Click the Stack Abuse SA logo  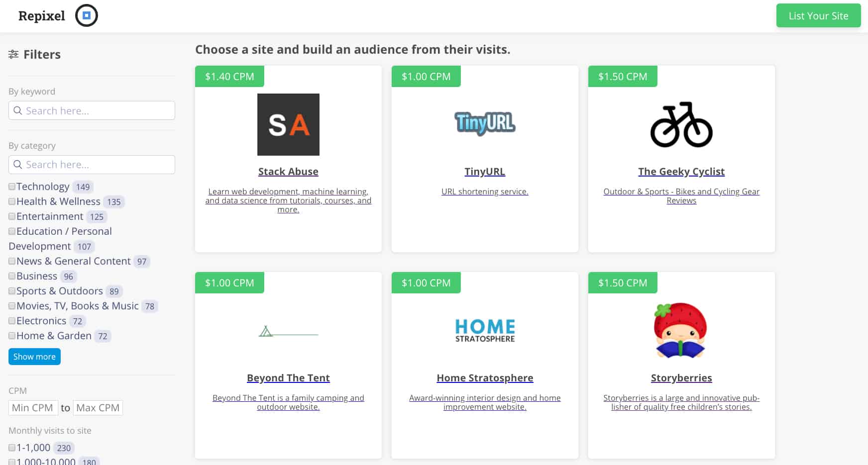(x=288, y=124)
